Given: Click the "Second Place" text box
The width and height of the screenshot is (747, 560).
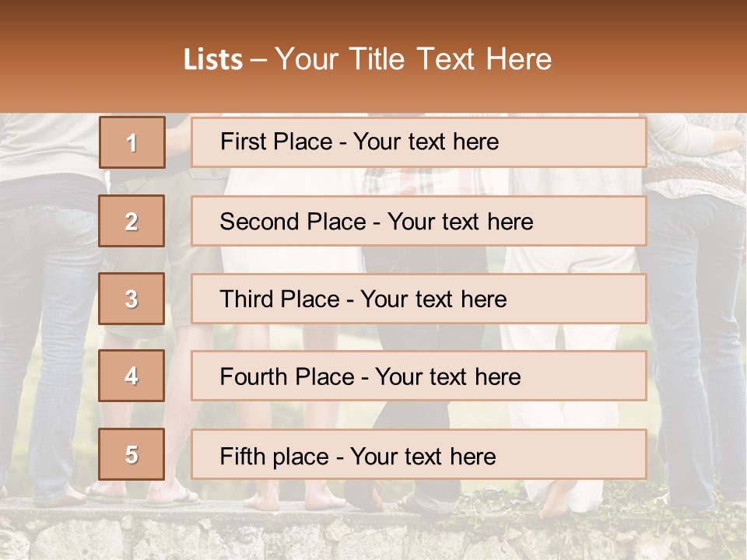Looking at the screenshot, I should tap(419, 221).
